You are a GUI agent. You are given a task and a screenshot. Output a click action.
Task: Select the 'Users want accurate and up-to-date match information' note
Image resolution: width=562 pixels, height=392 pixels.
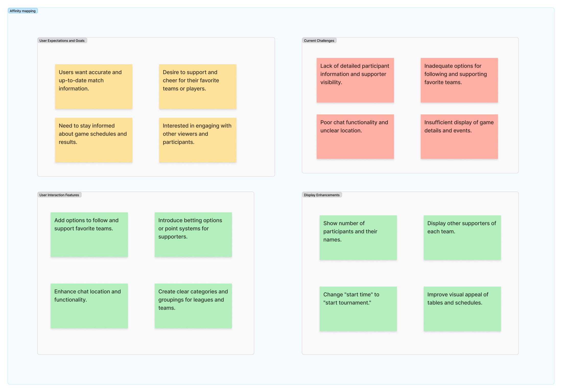94,87
